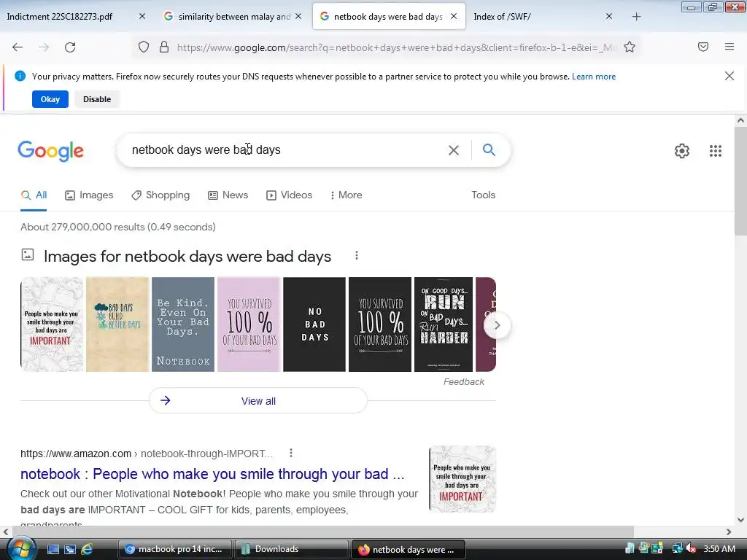Screen dimensions: 747x560
Task: Close the Index of /SWF/ tab
Action: click(609, 16)
